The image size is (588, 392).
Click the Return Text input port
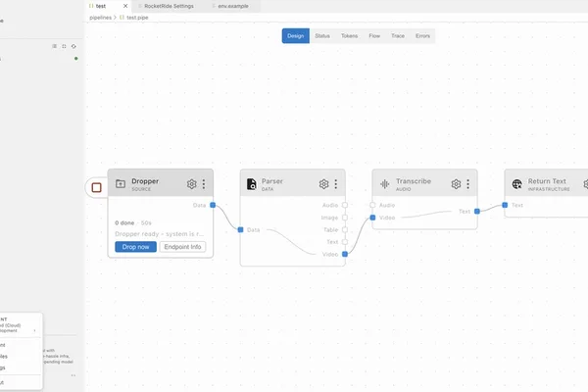(x=505, y=205)
